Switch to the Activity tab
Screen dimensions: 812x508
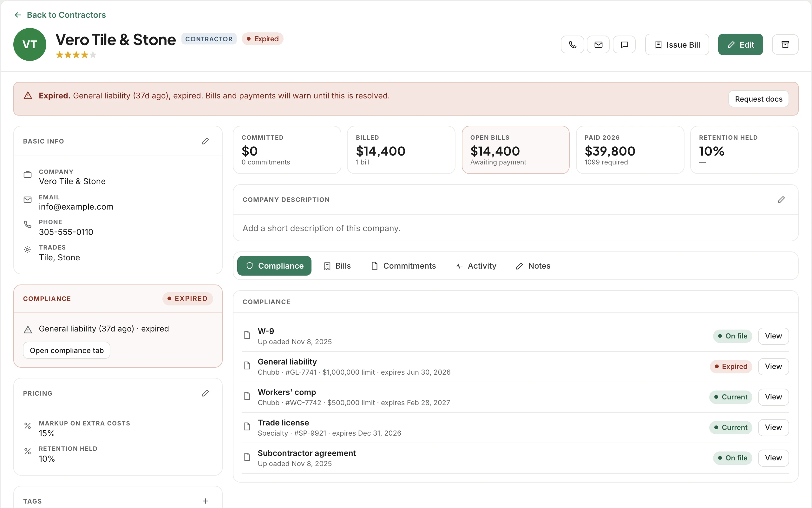point(476,266)
